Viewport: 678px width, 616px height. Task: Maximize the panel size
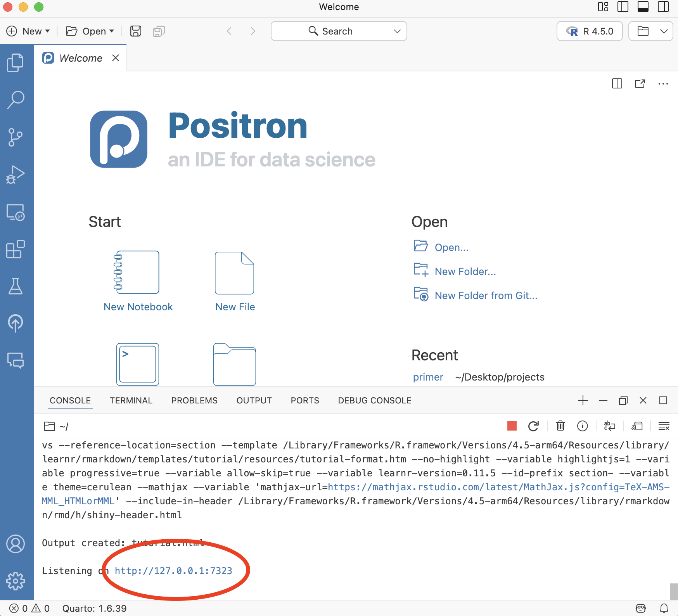663,400
